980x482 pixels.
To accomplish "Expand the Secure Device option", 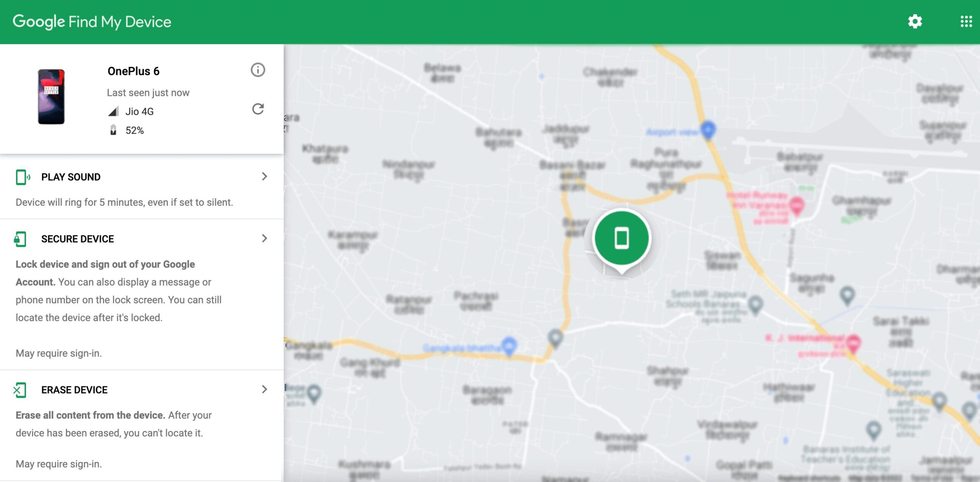I will click(x=265, y=238).
